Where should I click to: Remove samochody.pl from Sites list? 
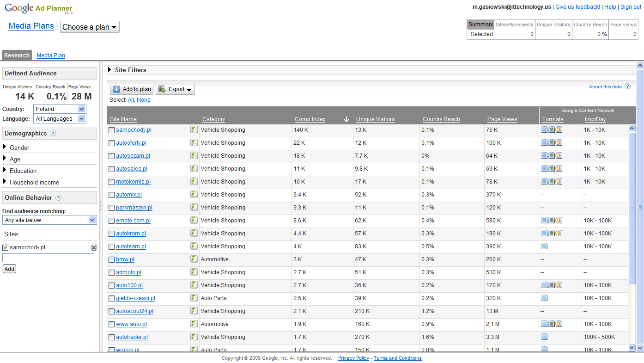click(94, 248)
